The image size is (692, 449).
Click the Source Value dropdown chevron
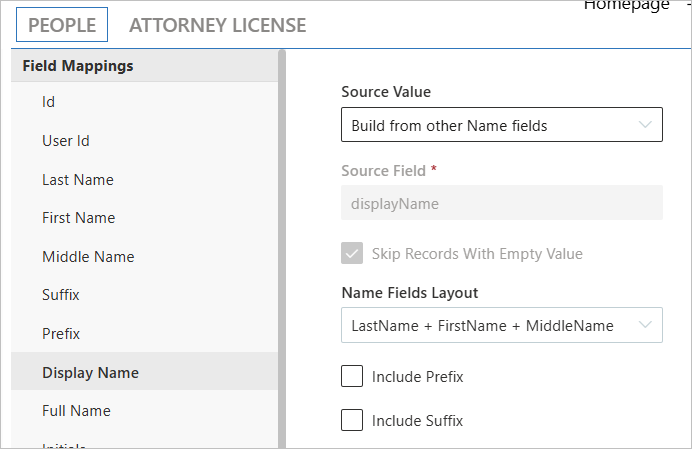645,125
